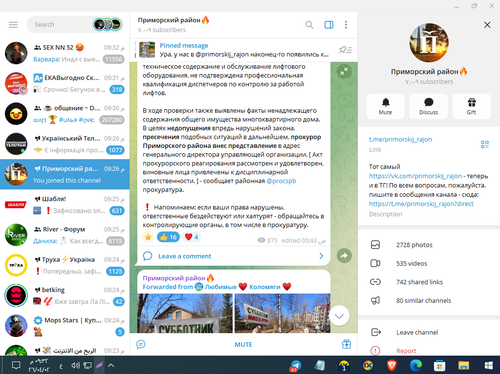Open the network tray icon
Image resolution: width=500 pixels, height=374 pixels.
pos(87,365)
